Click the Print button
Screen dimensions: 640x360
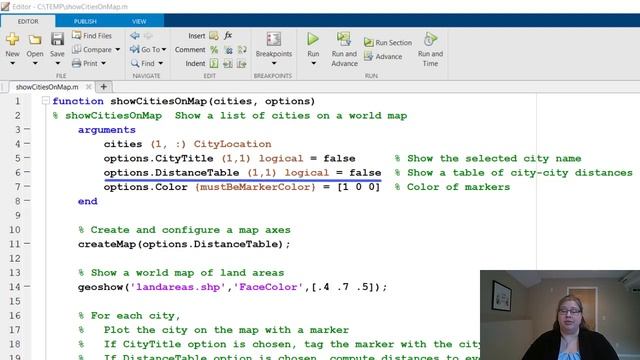(85, 63)
